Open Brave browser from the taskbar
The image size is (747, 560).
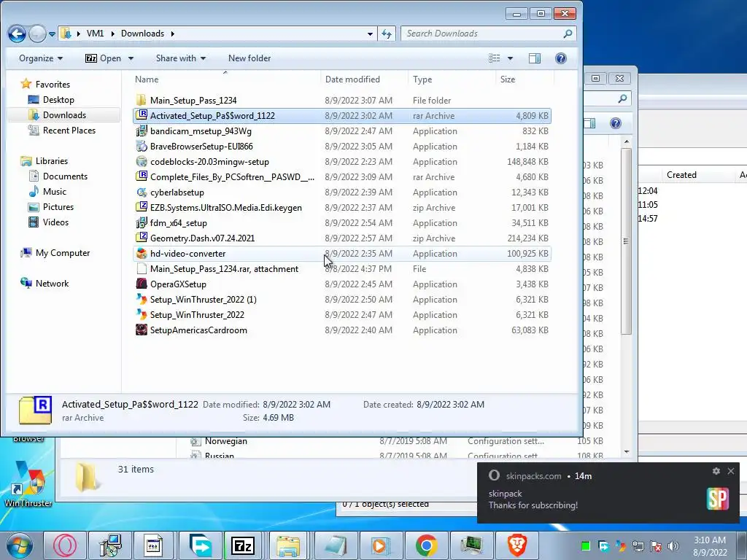coord(517,545)
